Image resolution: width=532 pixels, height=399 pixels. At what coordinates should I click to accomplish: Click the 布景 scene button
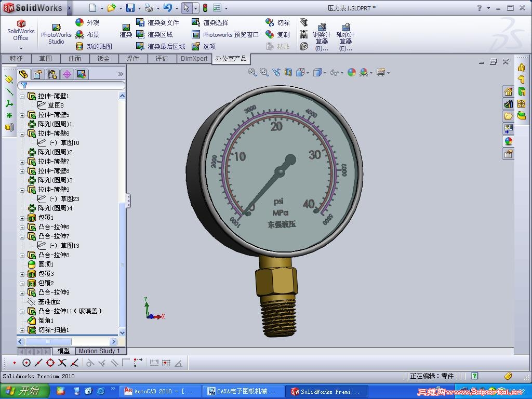[x=87, y=34]
